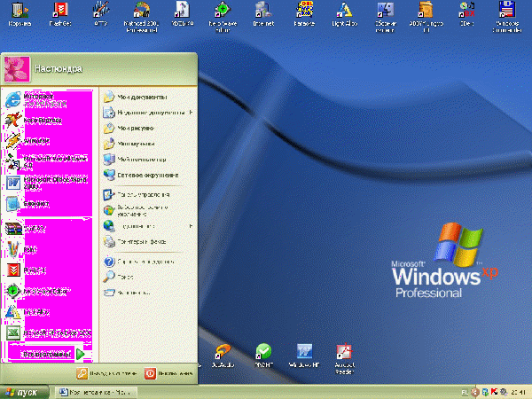Launch Winamp from the Start menu list
The height and width of the screenshot is (399, 532).
[48, 140]
